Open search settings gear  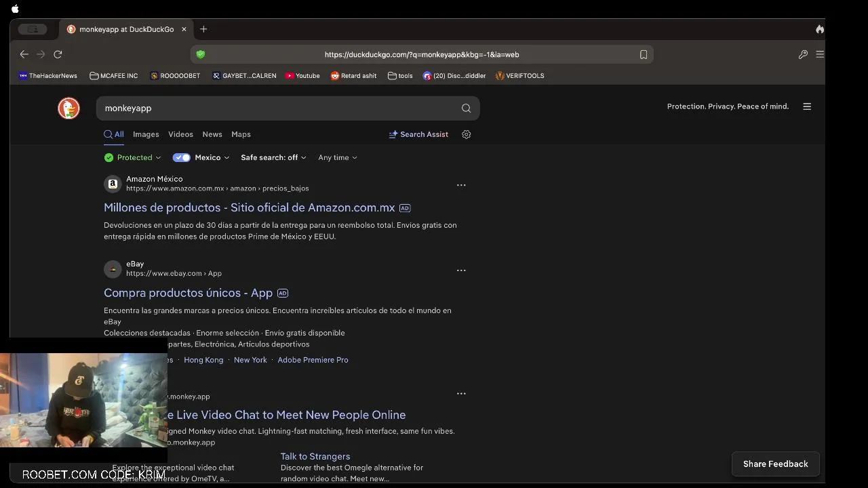click(x=466, y=134)
